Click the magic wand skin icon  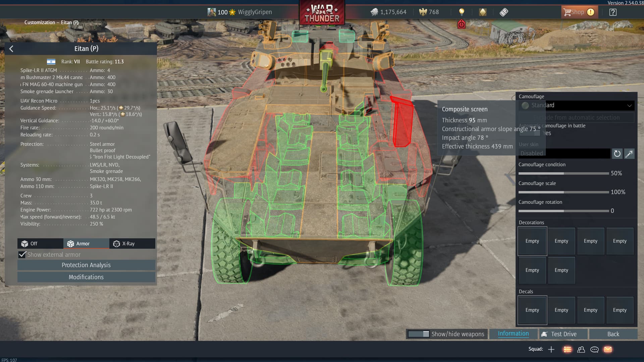629,154
